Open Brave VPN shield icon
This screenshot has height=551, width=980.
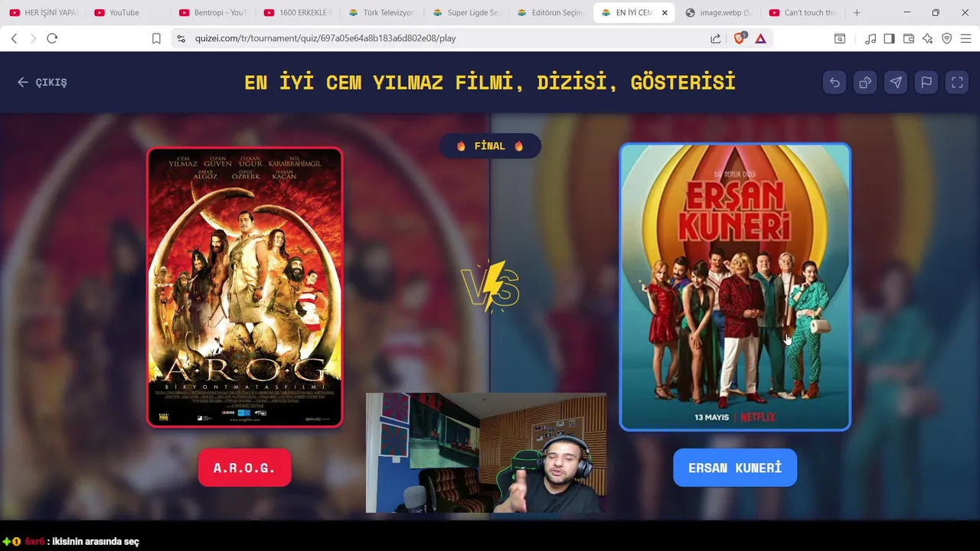point(947,38)
